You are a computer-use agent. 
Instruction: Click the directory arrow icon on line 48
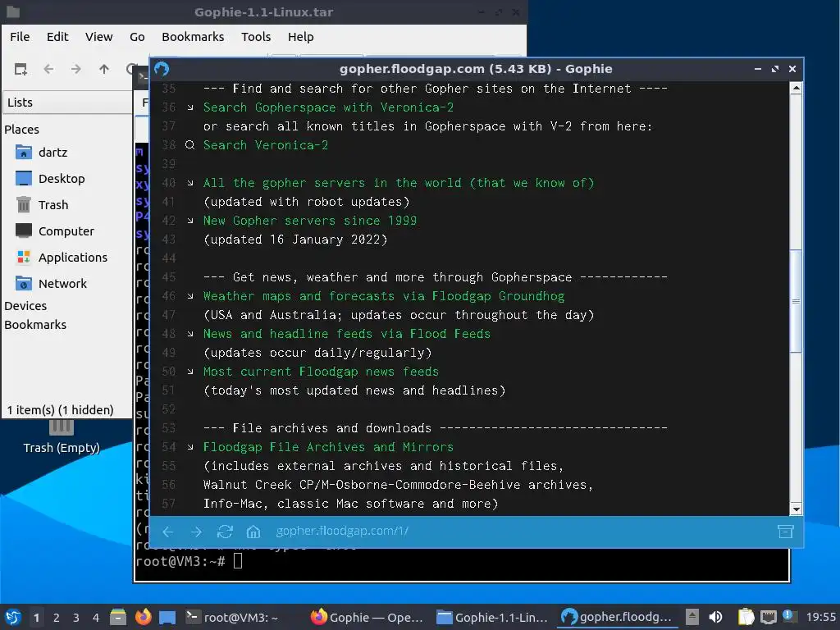tap(190, 334)
